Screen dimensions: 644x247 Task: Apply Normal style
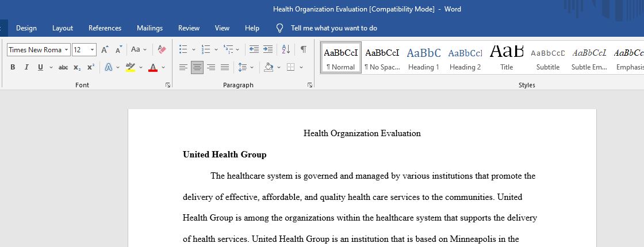tap(341, 58)
